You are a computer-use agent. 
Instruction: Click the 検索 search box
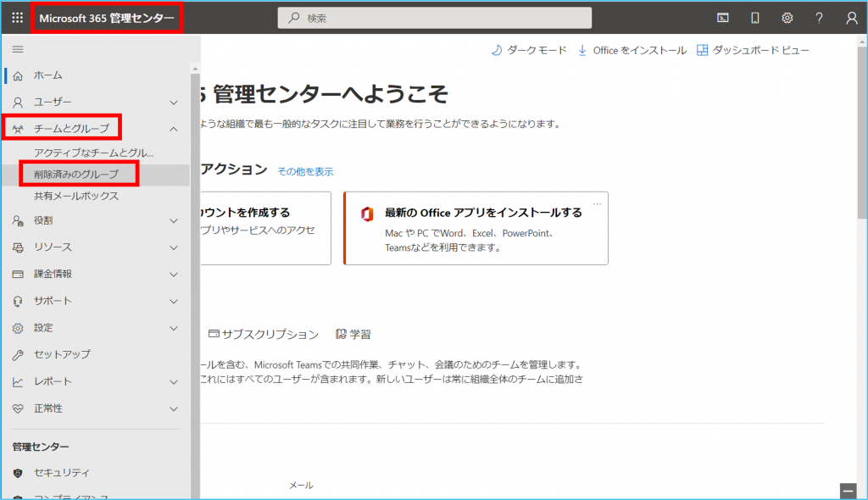tap(435, 18)
